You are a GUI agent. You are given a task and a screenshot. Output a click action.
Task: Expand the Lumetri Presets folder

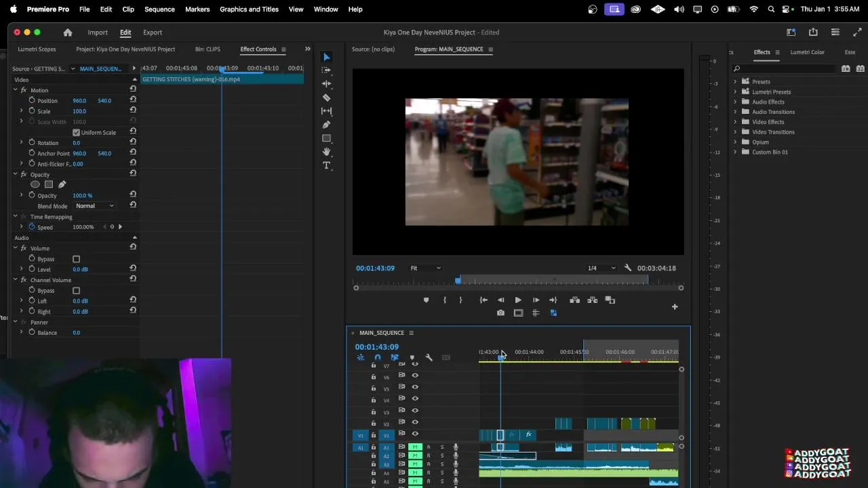(735, 92)
